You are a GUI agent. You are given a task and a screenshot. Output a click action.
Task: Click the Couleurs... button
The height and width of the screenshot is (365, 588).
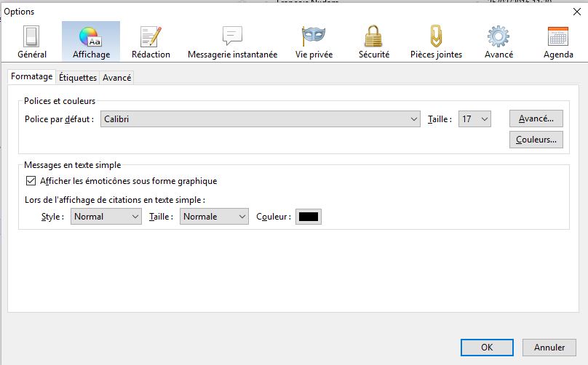click(x=536, y=140)
